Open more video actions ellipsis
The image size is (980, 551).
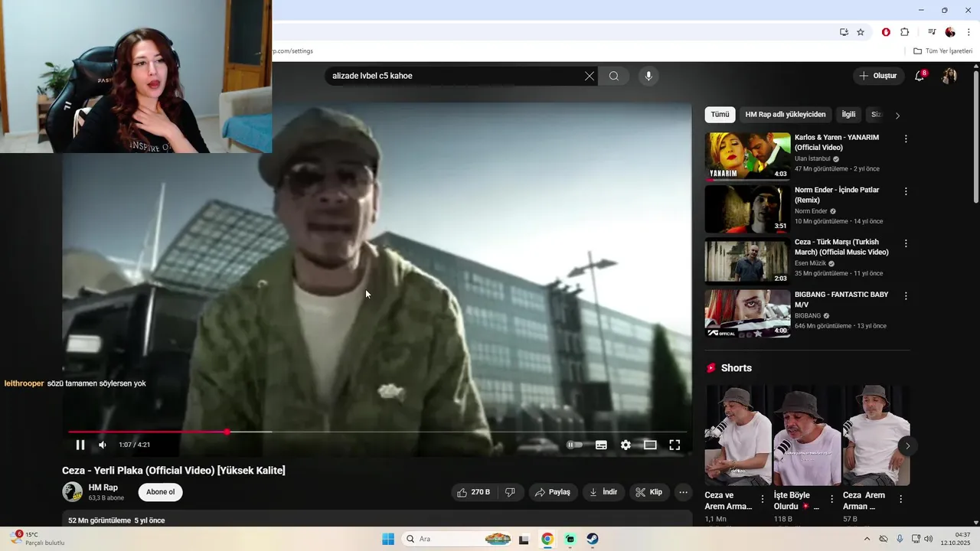tap(684, 492)
